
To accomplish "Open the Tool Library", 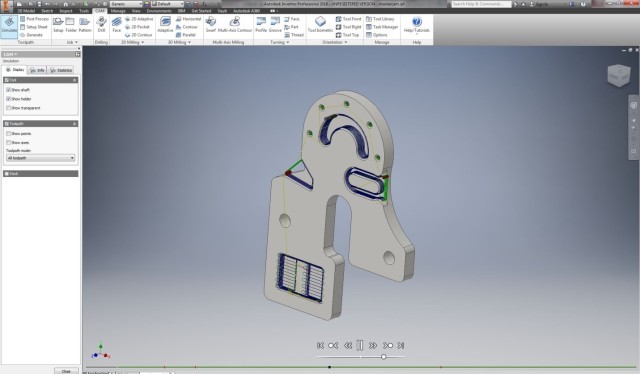I will (x=380, y=19).
